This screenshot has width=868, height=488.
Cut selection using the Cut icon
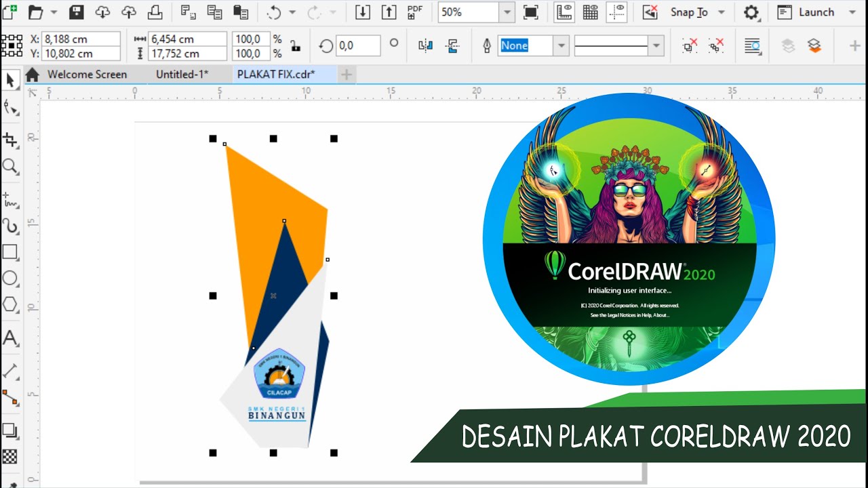189,12
